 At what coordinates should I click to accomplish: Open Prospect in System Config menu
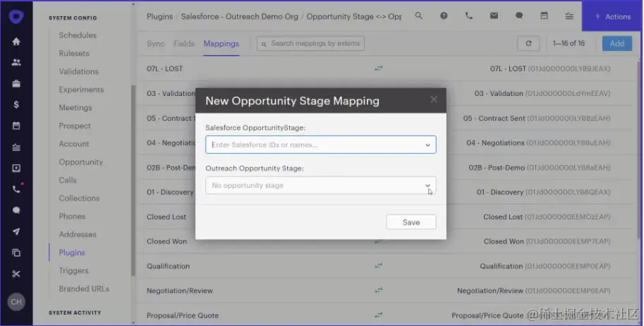pyautogui.click(x=75, y=126)
